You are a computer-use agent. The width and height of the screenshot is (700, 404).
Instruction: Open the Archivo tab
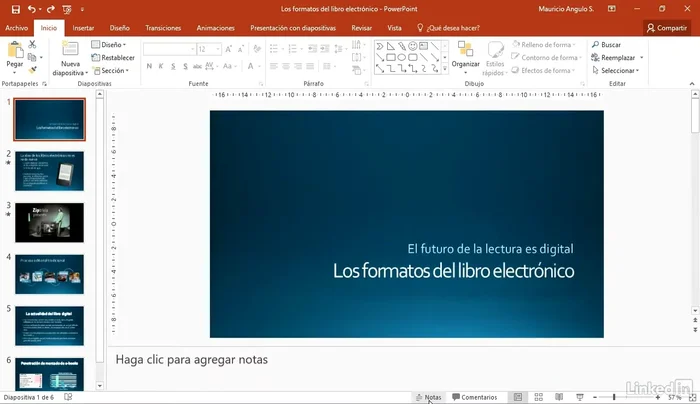click(x=17, y=28)
